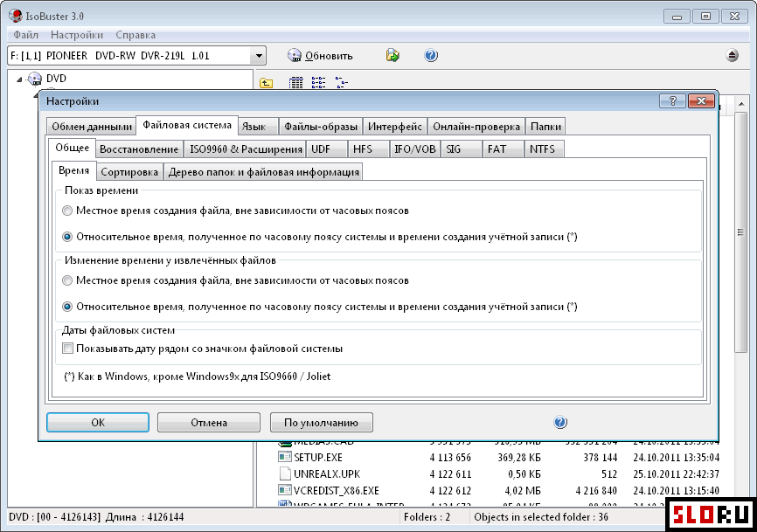Click the VCREDIST_X86.EXE file icon
Image resolution: width=757 pixels, height=532 pixels.
pos(285,491)
